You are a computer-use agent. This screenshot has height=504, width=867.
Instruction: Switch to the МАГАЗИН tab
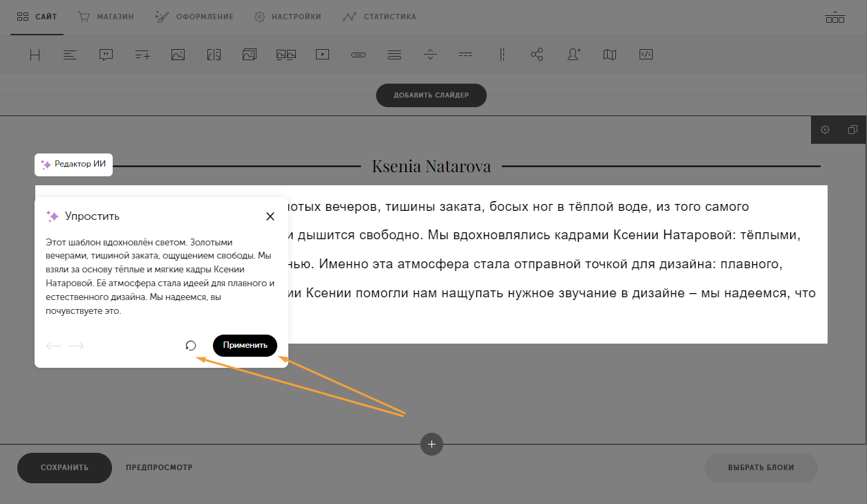point(105,17)
